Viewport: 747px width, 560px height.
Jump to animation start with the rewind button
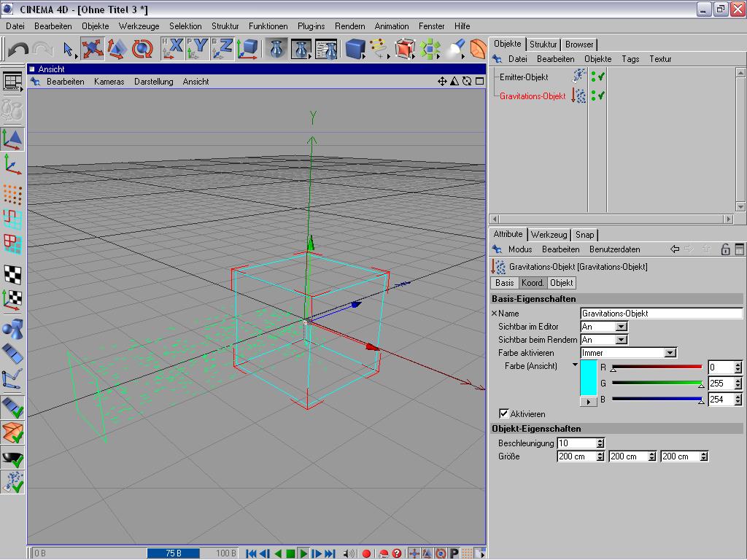(x=251, y=553)
